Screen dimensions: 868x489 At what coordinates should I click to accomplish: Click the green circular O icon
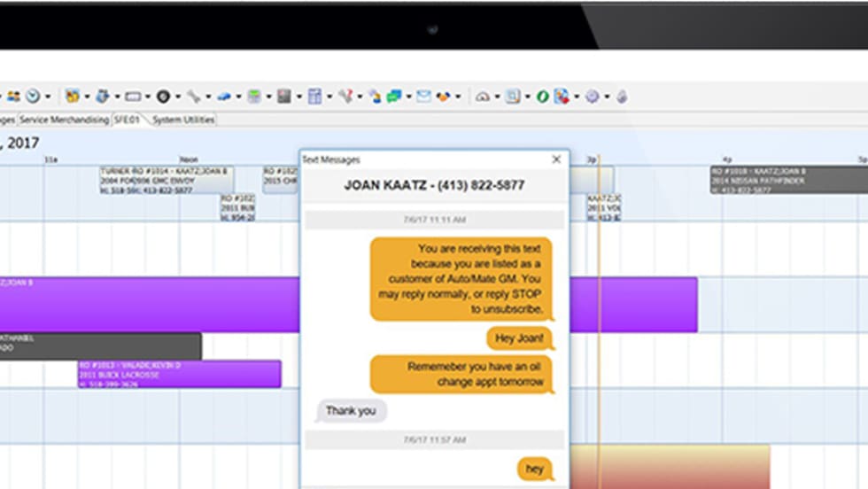pos(542,97)
